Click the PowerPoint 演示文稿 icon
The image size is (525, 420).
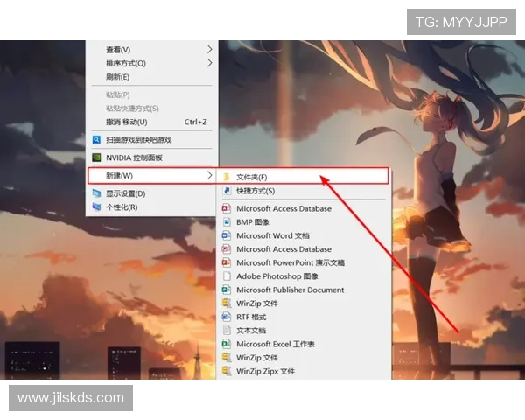coord(226,262)
